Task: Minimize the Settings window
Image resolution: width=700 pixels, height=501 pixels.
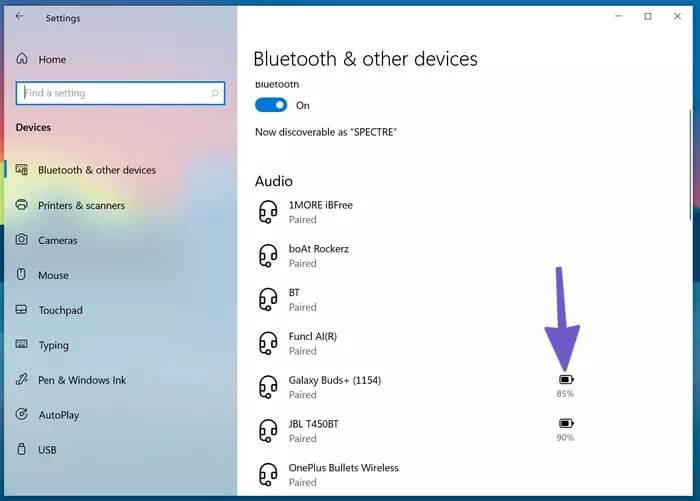Action: 618,16
